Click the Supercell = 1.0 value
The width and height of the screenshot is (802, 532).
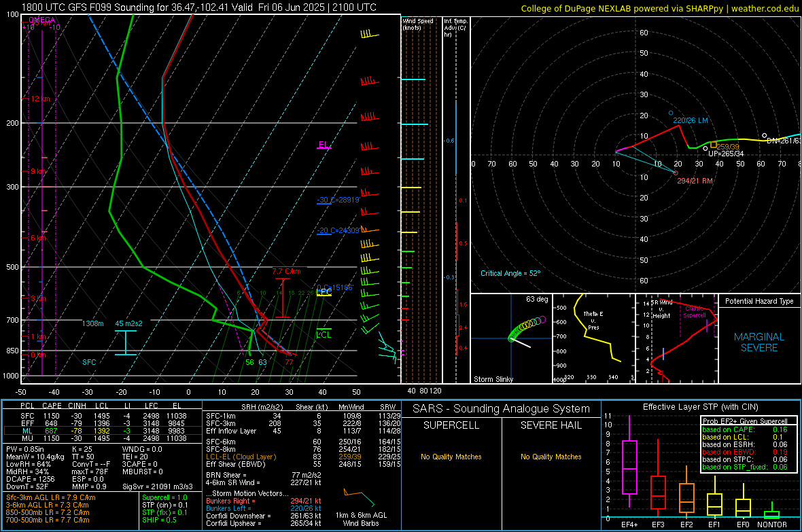pos(164,498)
